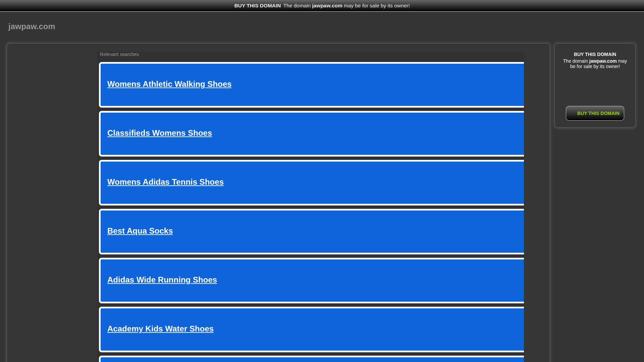Click the Classifieds Womens Shoes search link

tap(159, 133)
